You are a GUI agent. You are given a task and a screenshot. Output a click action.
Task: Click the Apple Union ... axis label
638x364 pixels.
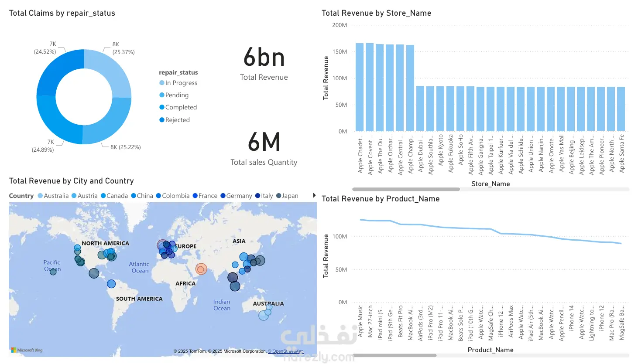531,154
